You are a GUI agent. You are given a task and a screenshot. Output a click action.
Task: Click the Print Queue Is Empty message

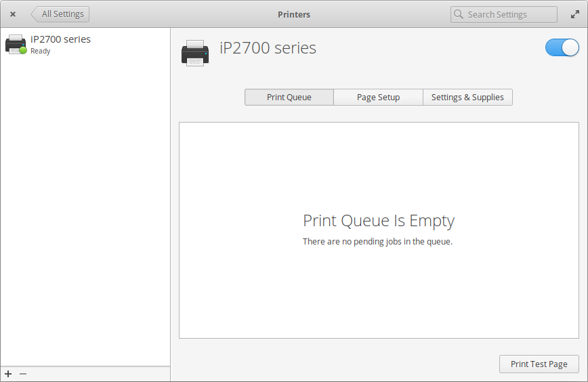click(x=379, y=220)
